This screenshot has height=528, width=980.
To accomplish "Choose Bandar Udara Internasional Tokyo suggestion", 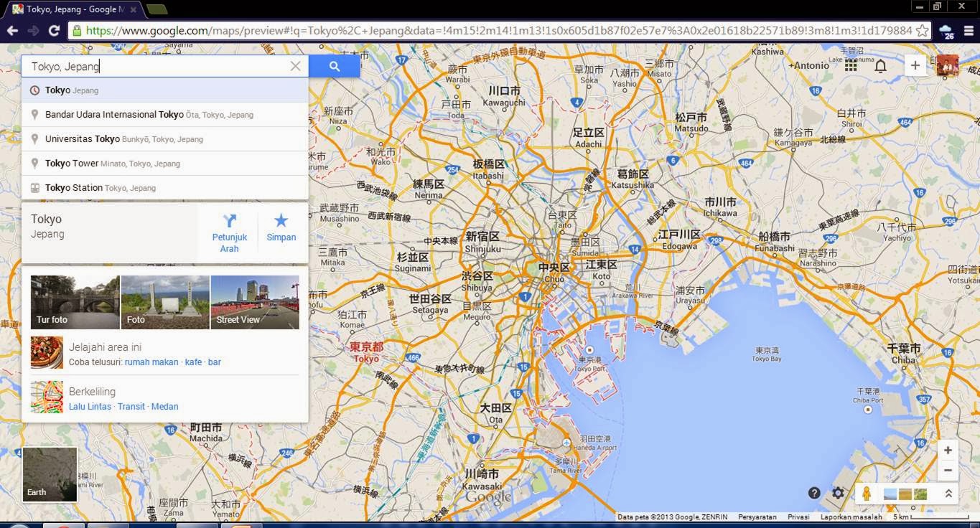I will pyautogui.click(x=165, y=115).
